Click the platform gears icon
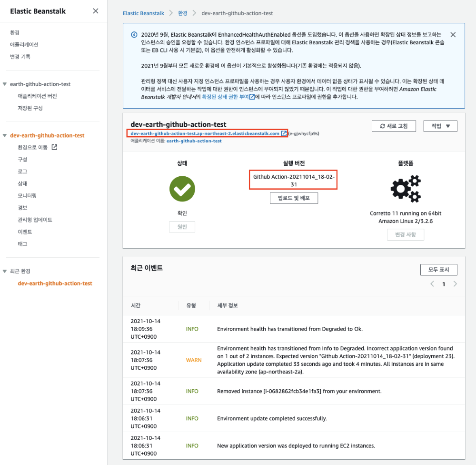Screen dimensions: 476x465 tap(406, 189)
